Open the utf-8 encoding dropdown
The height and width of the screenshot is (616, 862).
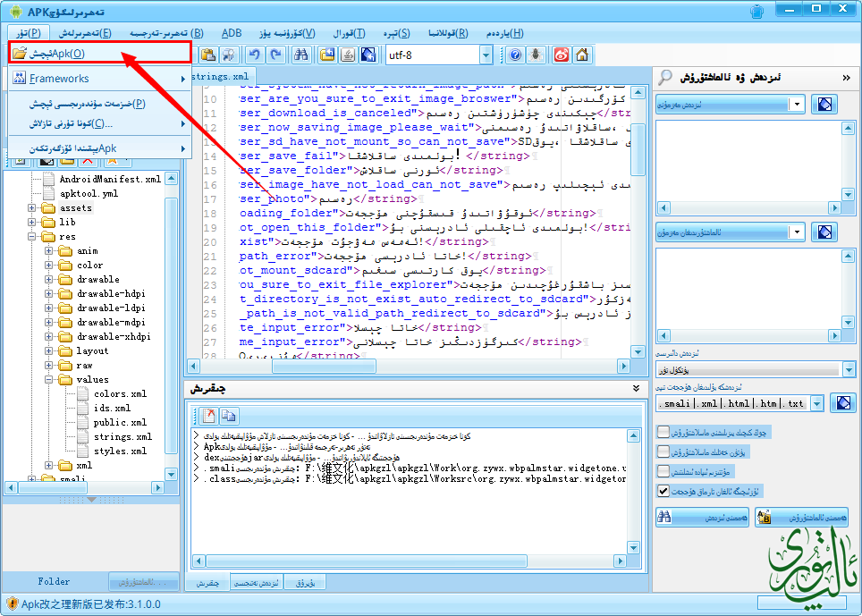point(486,55)
